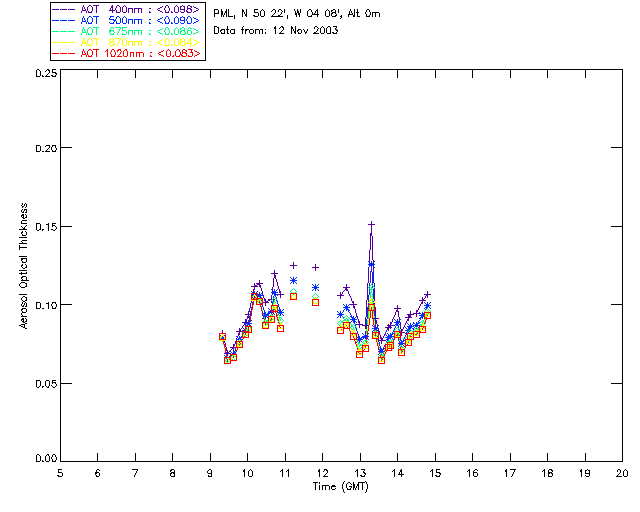Click the 400nm peak marker near 0.15

(x=371, y=224)
